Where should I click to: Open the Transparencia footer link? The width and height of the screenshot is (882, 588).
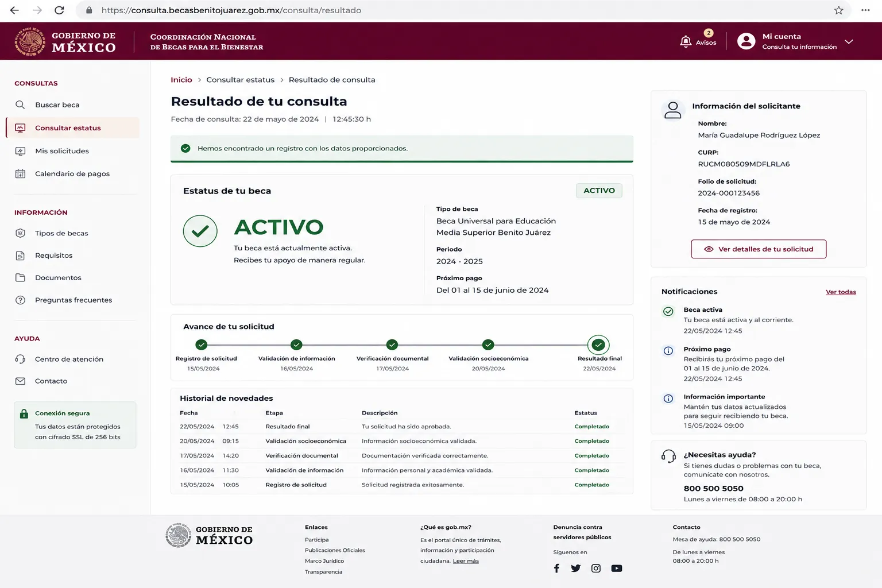click(323, 572)
